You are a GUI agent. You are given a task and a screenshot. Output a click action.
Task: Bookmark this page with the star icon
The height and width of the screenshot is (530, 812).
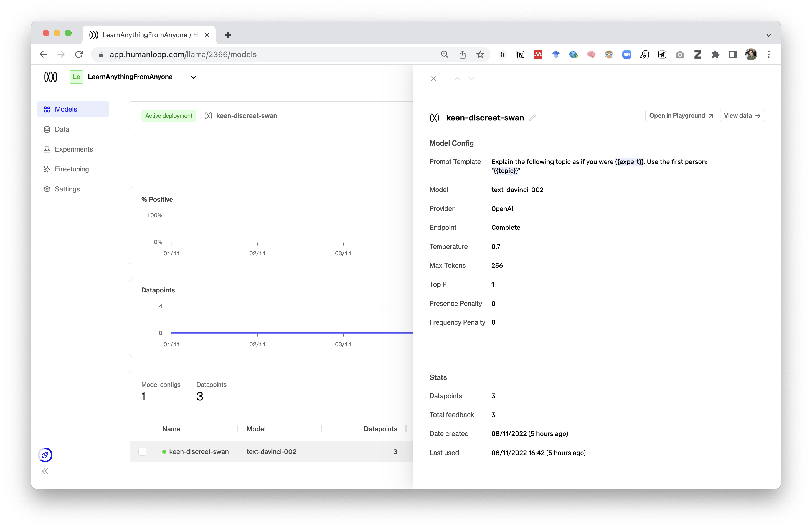tap(480, 55)
